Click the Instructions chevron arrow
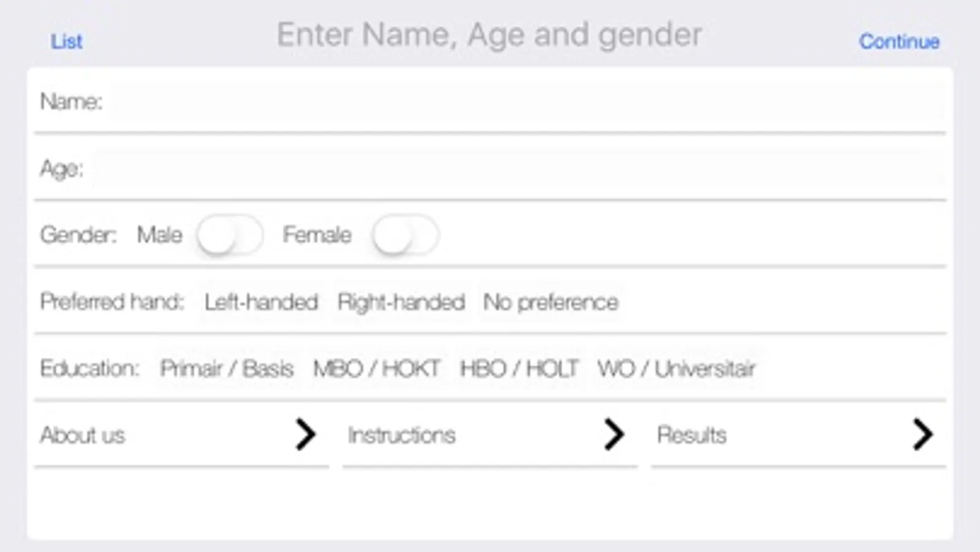The height and width of the screenshot is (552, 980). [x=613, y=435]
